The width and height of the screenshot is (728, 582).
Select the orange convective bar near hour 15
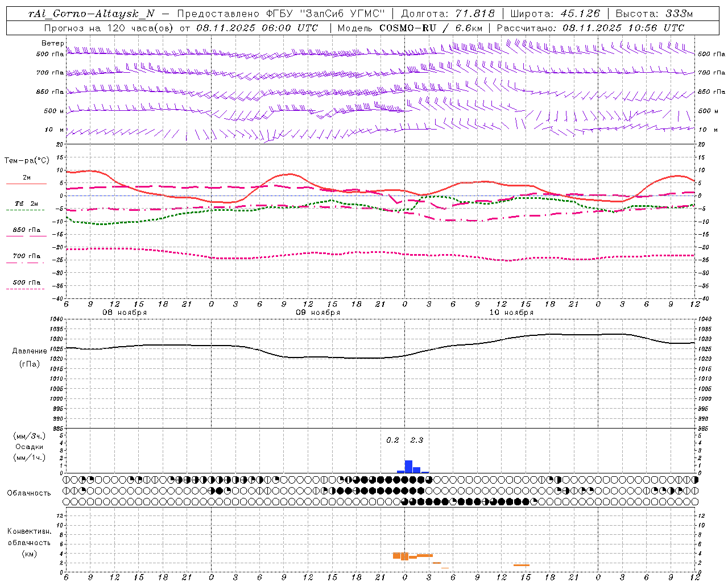point(522,565)
